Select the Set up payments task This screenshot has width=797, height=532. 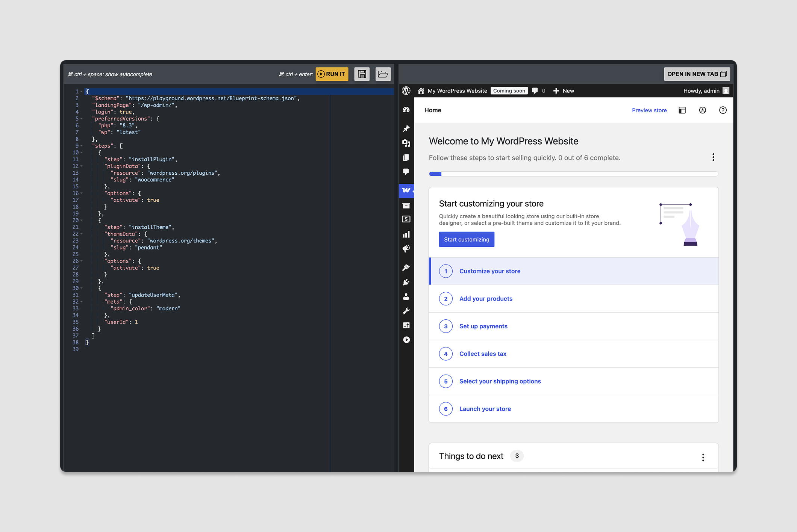pos(574,326)
